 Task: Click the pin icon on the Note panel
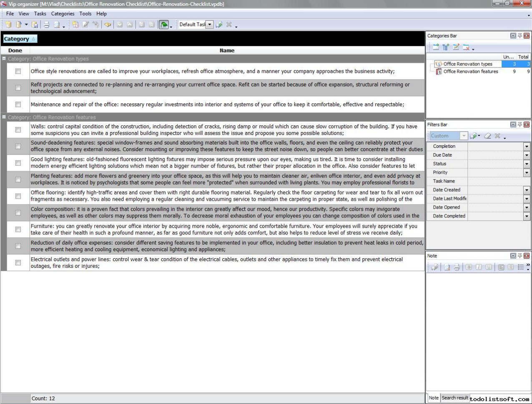point(520,256)
